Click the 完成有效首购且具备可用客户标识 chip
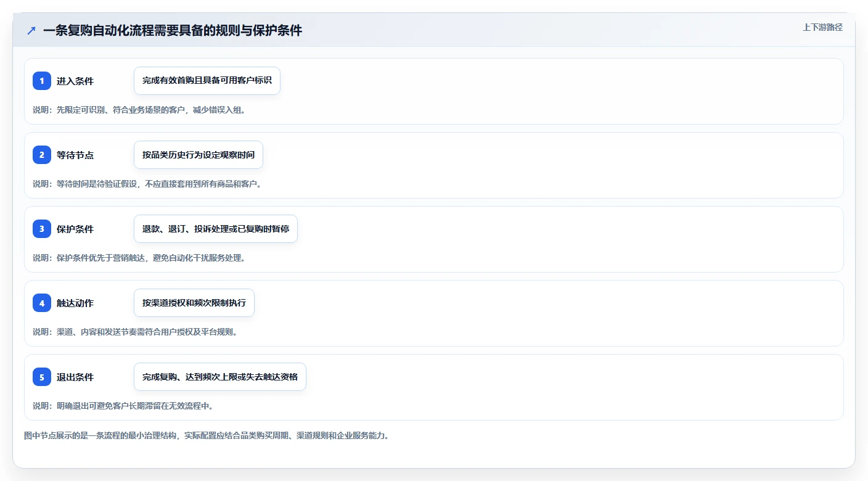Image resolution: width=868 pixels, height=481 pixels. point(207,81)
